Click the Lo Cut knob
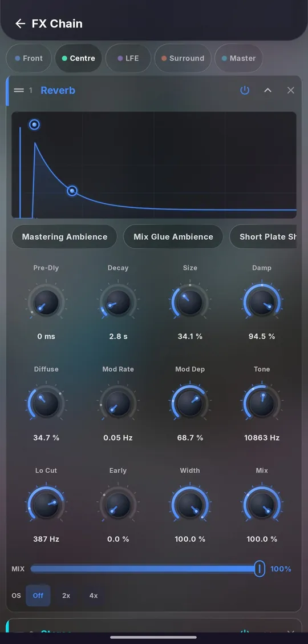Screen dimensions: 308x644 46,505
